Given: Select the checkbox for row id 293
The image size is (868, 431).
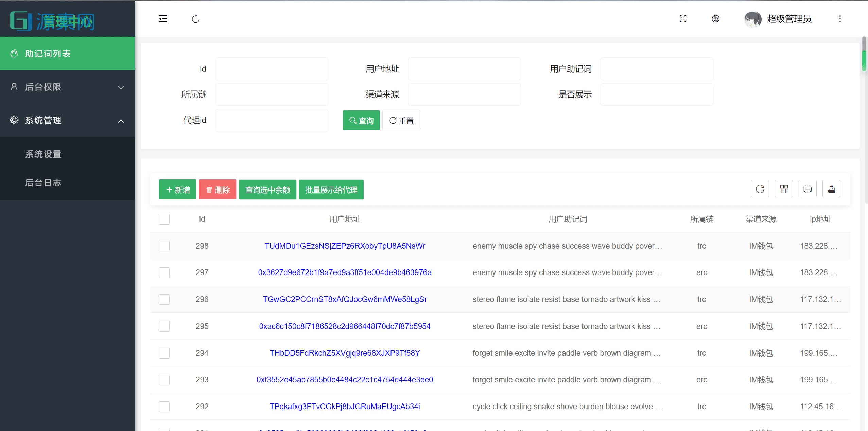Looking at the screenshot, I should coord(164,380).
